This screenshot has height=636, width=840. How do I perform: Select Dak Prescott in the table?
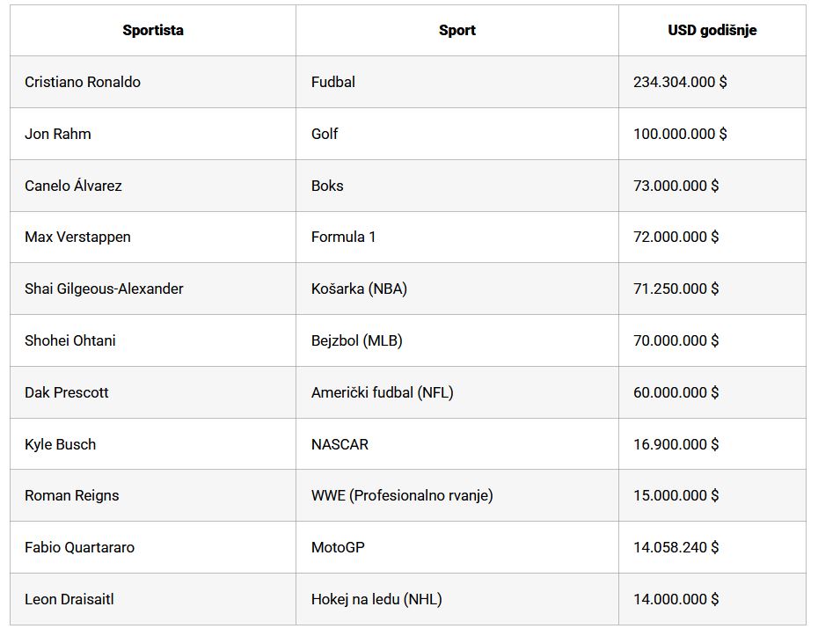point(67,392)
